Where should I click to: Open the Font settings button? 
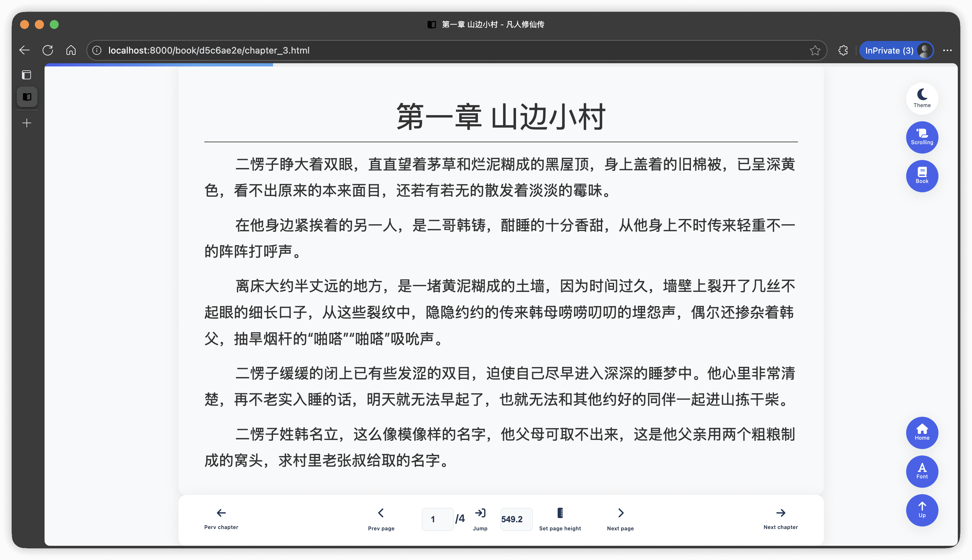click(x=922, y=471)
